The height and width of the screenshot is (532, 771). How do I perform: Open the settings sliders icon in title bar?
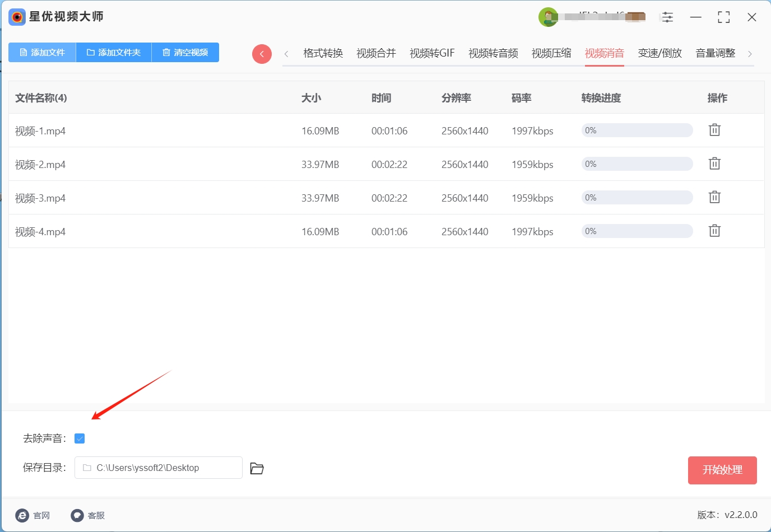click(667, 17)
